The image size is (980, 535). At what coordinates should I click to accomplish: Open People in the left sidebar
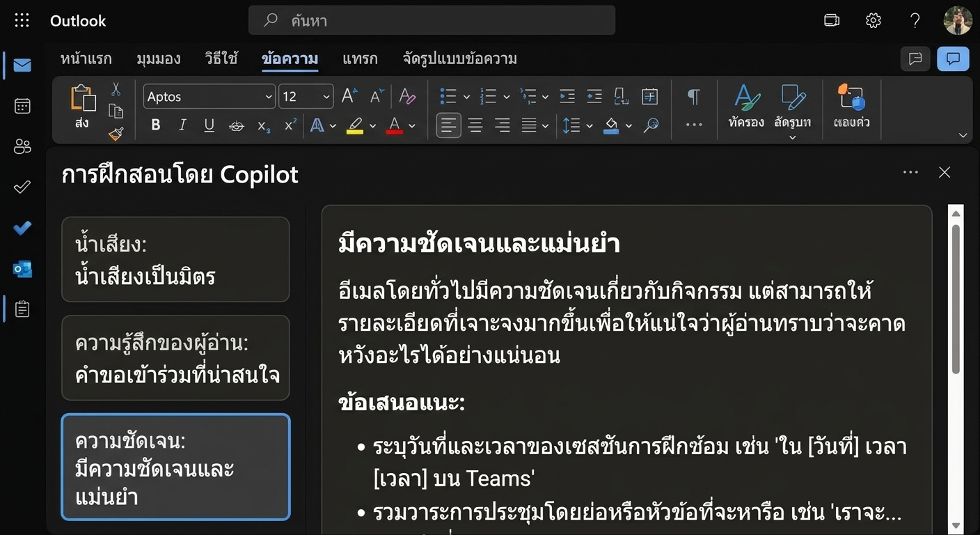[22, 146]
